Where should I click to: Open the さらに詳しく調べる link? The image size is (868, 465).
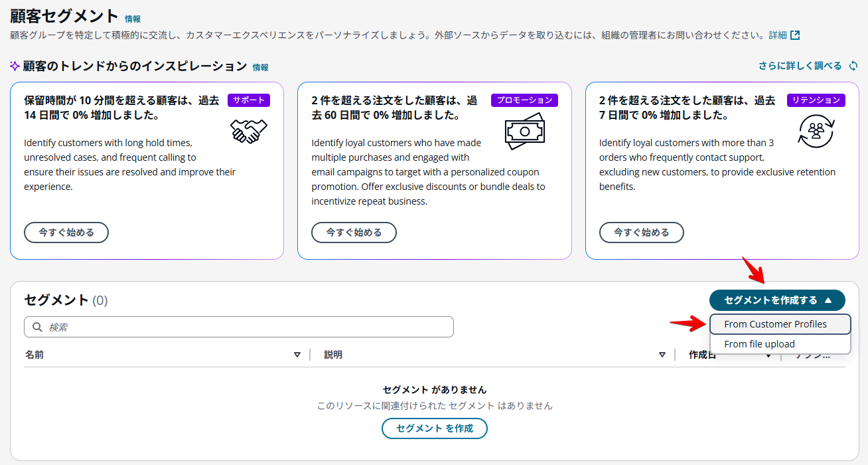800,66
